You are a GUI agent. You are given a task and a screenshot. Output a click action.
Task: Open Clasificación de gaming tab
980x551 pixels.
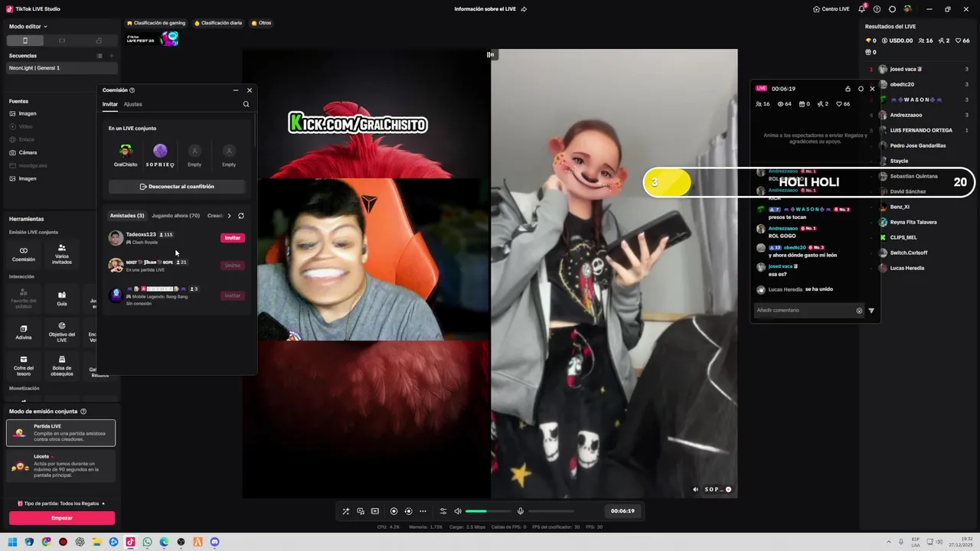coord(156,23)
